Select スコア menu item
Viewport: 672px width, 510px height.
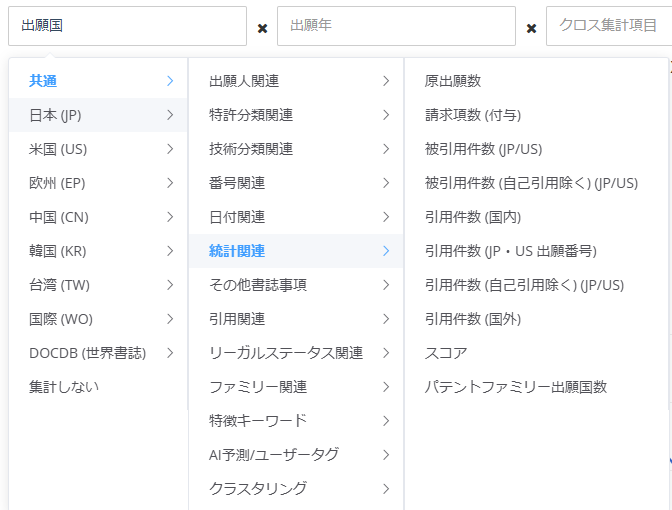coord(446,353)
